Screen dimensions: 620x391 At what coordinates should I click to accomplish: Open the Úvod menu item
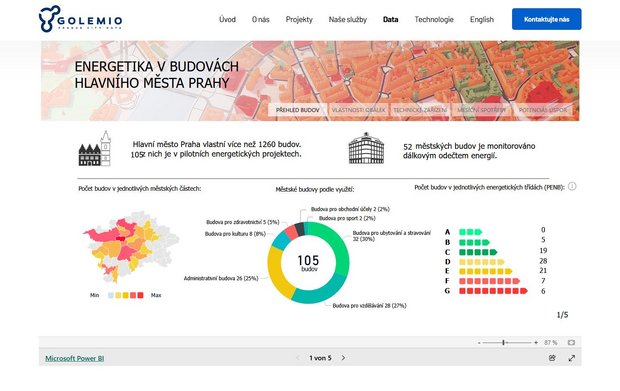click(227, 19)
